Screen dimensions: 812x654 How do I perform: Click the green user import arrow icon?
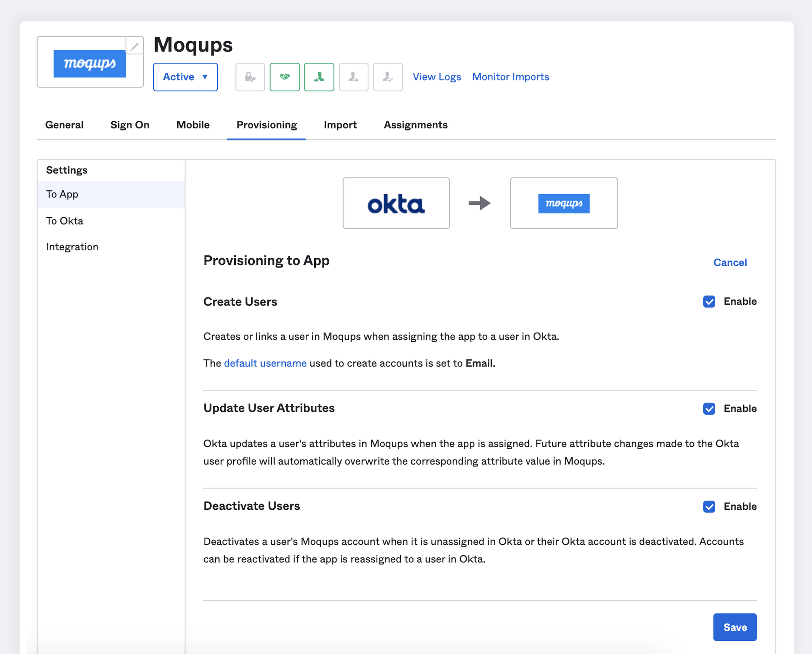coord(319,77)
